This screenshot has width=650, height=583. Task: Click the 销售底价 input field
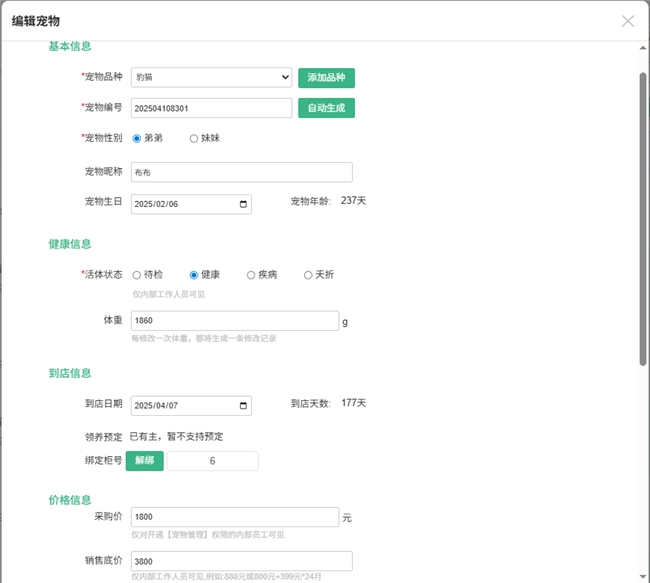coord(241,561)
